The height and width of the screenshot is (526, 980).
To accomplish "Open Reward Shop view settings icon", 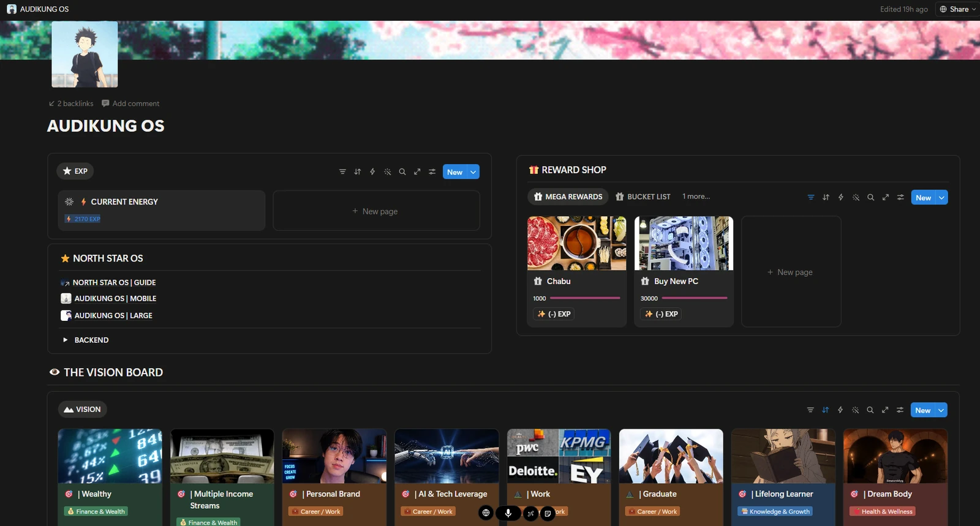I will coord(900,197).
